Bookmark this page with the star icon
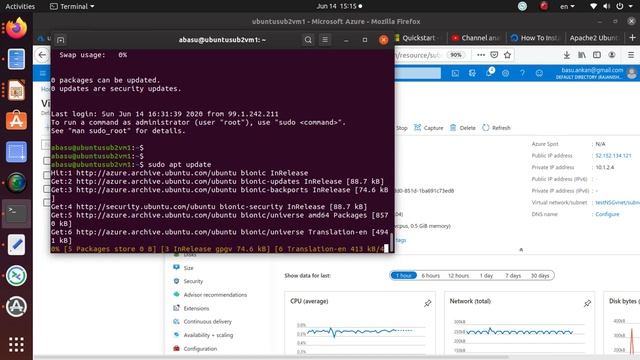This screenshot has width=640, height=360. tap(507, 55)
